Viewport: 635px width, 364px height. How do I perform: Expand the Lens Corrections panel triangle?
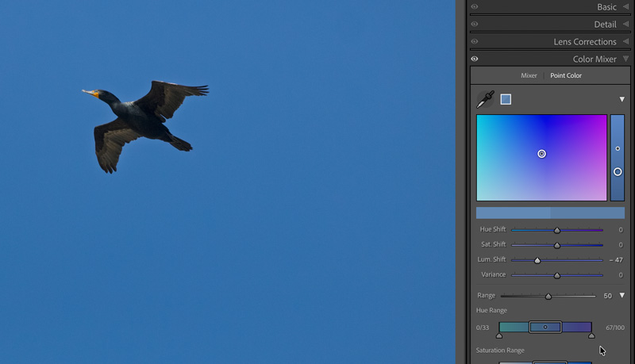pos(625,42)
